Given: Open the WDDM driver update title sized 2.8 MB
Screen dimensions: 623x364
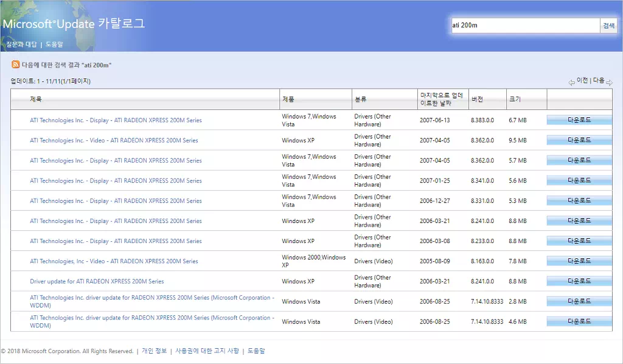Looking at the screenshot, I should (x=151, y=301).
